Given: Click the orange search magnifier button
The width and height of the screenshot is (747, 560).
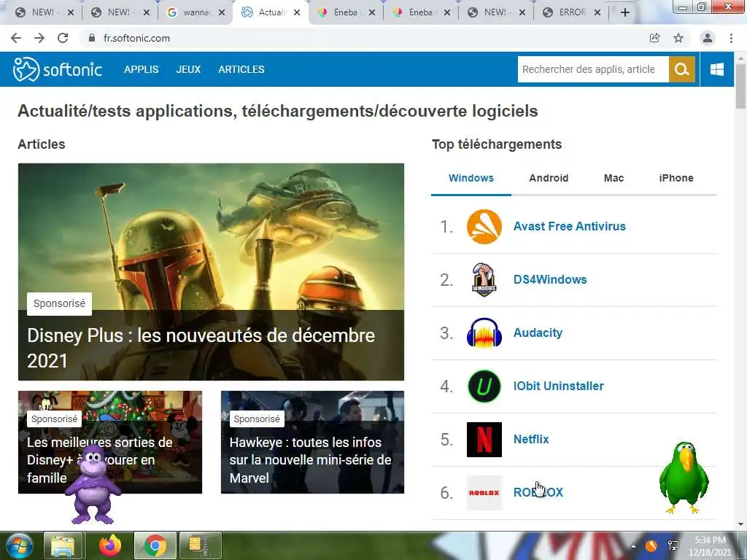Looking at the screenshot, I should (682, 69).
